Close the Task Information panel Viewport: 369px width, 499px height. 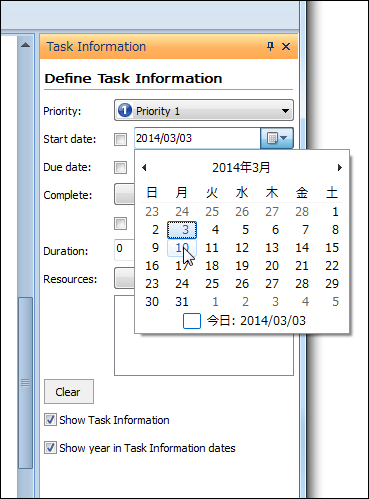[x=286, y=47]
